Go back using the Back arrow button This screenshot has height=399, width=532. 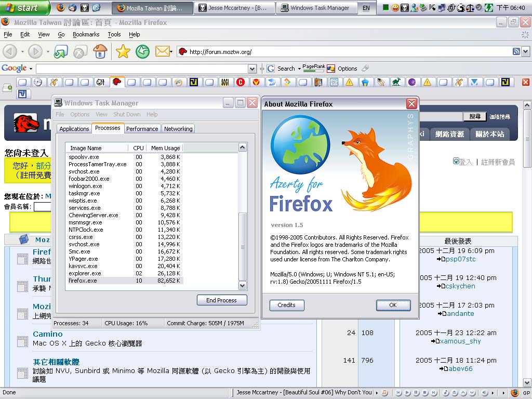pyautogui.click(x=10, y=51)
